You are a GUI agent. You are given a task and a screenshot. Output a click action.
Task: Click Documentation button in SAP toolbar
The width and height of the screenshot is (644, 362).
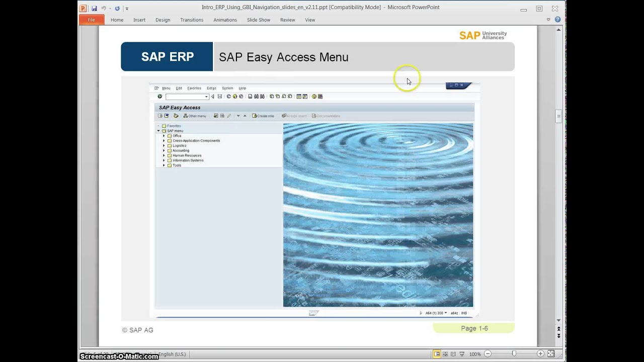pyautogui.click(x=326, y=116)
